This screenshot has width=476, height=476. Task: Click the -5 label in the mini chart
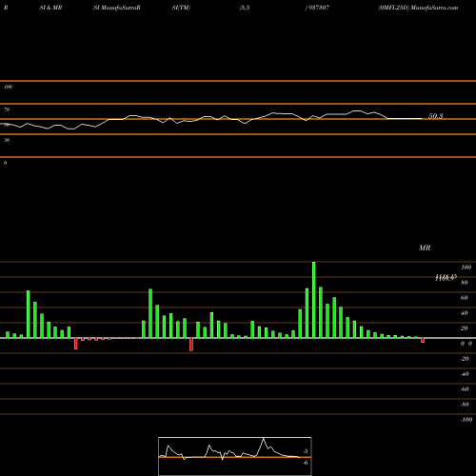[306, 451]
